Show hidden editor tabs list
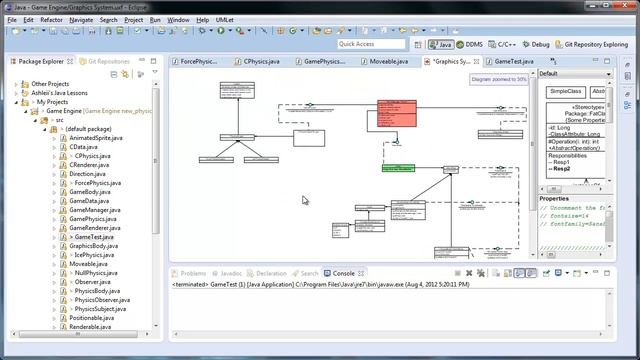The height and width of the screenshot is (360, 640). (553, 61)
